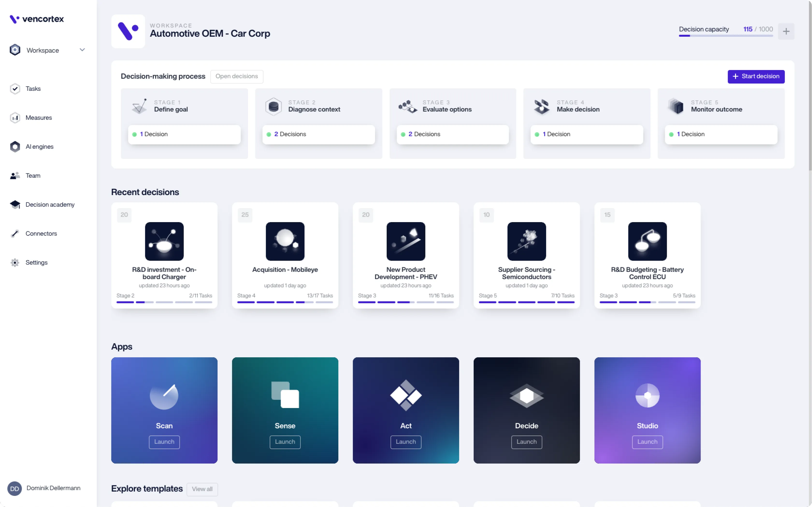This screenshot has height=507, width=812.
Task: Select the Open decisions tab
Action: click(x=237, y=77)
